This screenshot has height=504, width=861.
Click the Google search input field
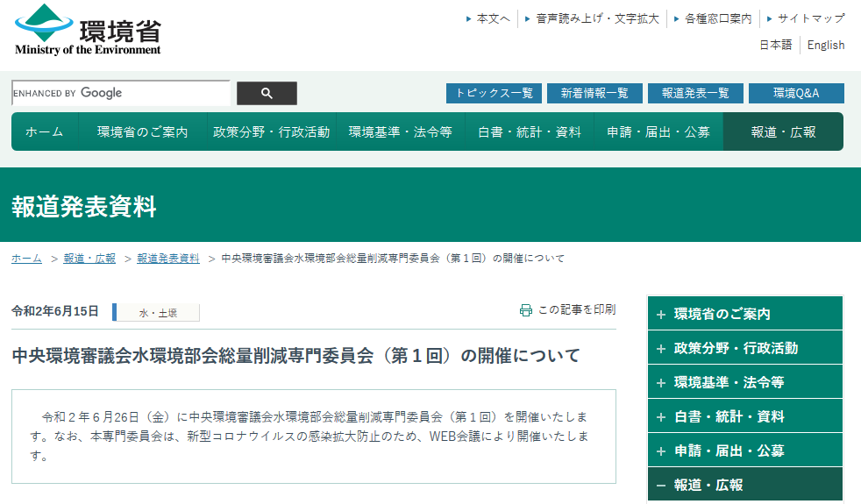point(121,93)
